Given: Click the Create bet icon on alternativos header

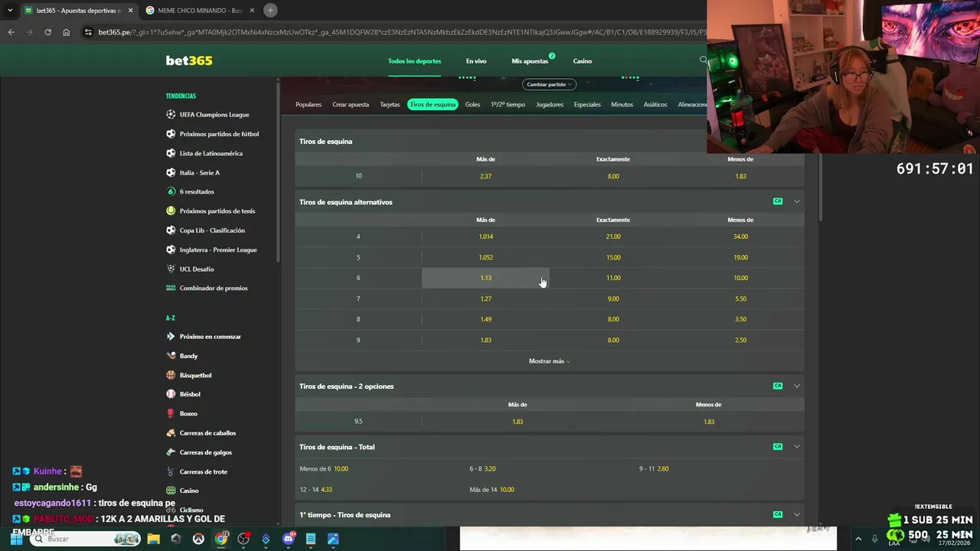Looking at the screenshot, I should [778, 201].
